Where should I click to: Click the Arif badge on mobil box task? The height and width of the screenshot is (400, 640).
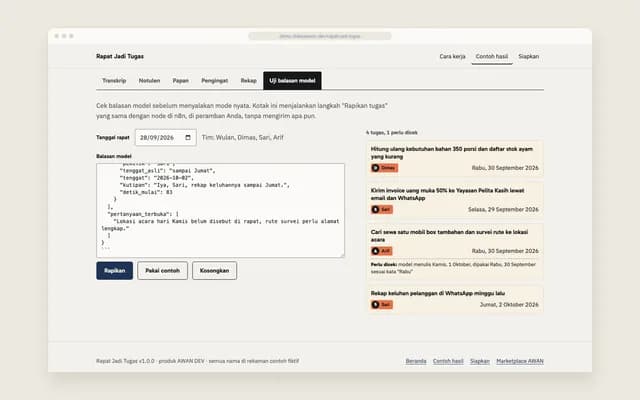click(x=382, y=251)
